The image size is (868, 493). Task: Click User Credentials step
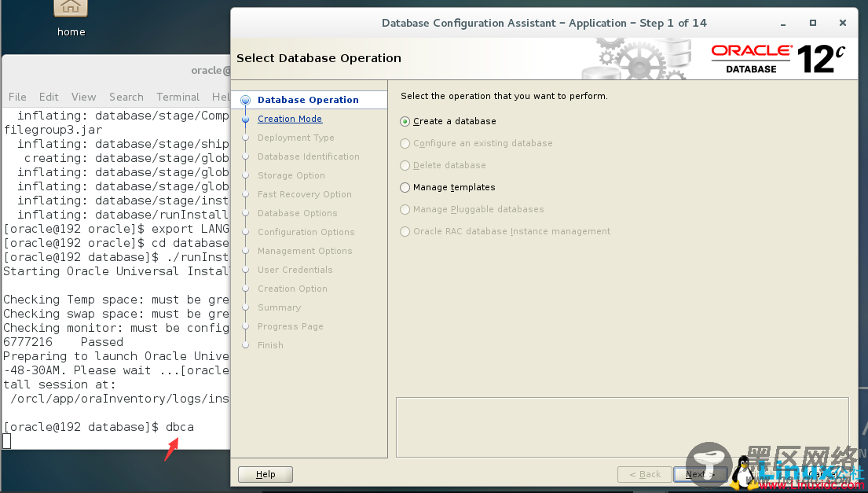pos(295,270)
